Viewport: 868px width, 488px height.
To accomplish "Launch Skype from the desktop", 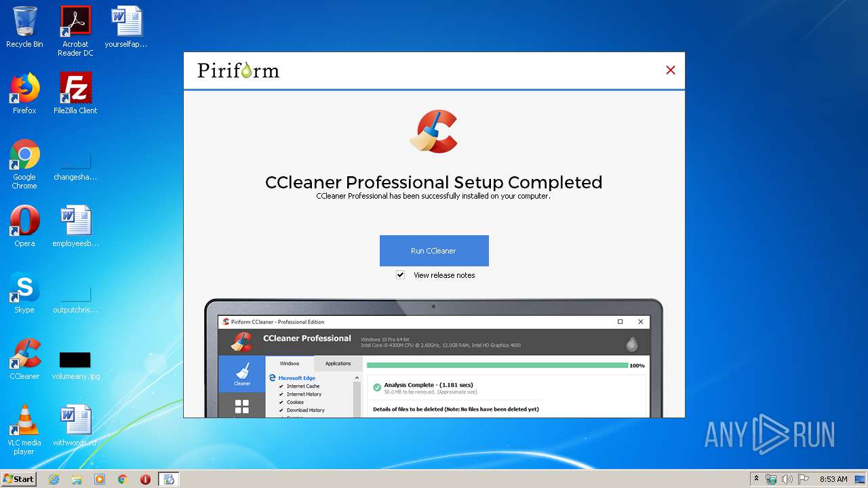I will coord(24,293).
